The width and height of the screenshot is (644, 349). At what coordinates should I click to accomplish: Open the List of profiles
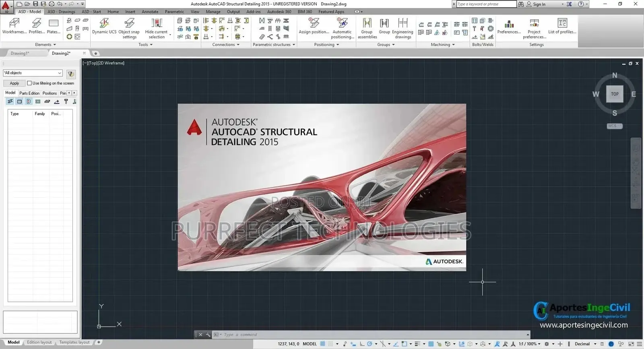click(562, 26)
